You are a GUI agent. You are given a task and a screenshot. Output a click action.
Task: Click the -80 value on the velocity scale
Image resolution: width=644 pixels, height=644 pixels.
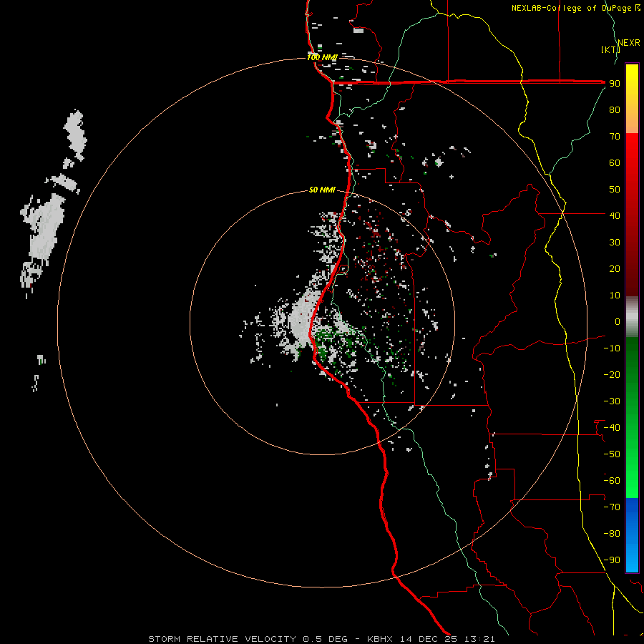point(612,534)
